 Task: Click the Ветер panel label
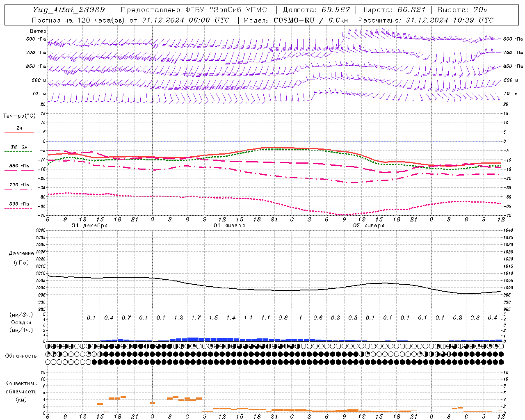38,31
